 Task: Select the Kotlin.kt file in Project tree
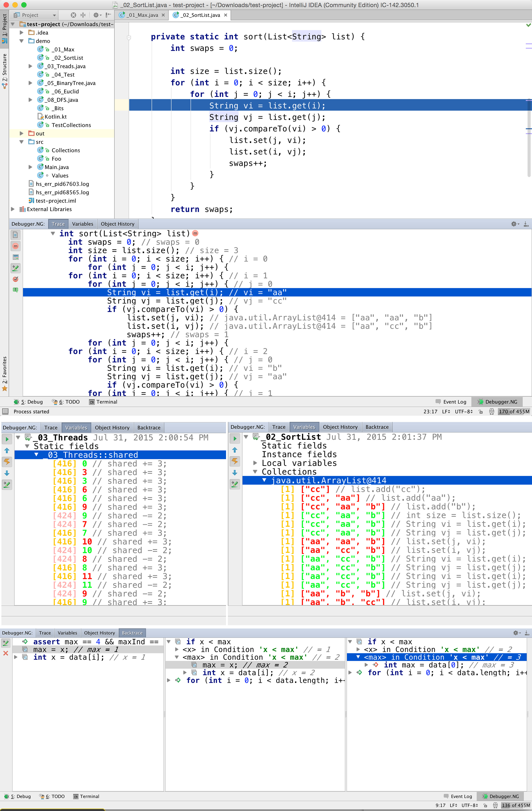56,116
